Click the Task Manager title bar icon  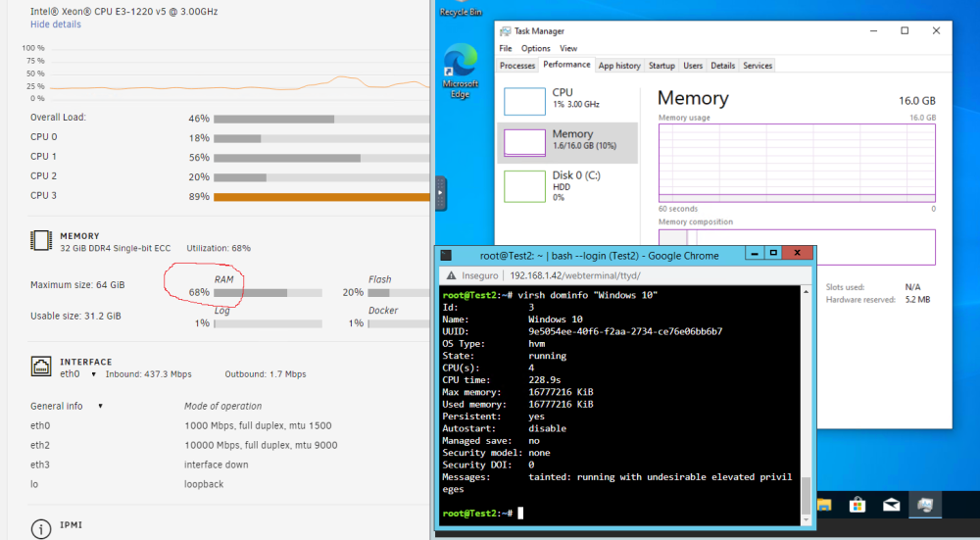[x=505, y=30]
